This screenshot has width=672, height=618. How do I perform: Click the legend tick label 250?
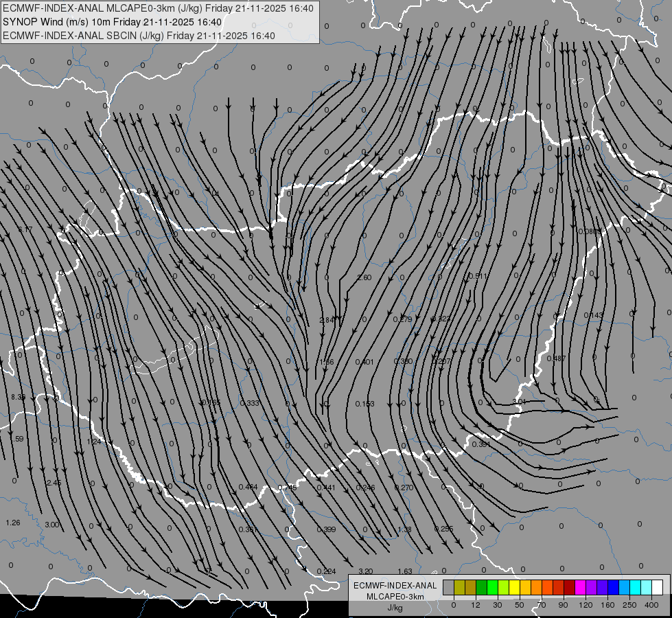[629, 605]
